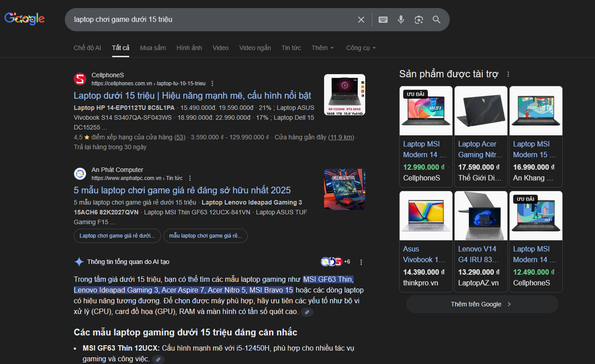Clear the search box text
This screenshot has height=364, width=595.
(x=361, y=20)
